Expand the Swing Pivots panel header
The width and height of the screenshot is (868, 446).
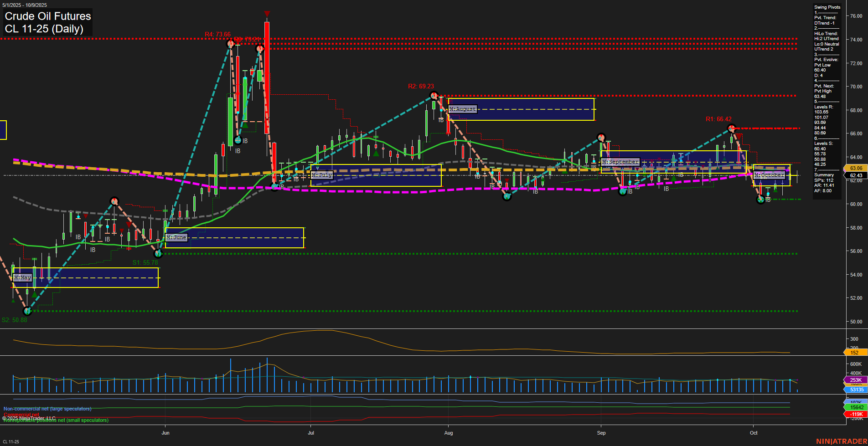pos(827,7)
